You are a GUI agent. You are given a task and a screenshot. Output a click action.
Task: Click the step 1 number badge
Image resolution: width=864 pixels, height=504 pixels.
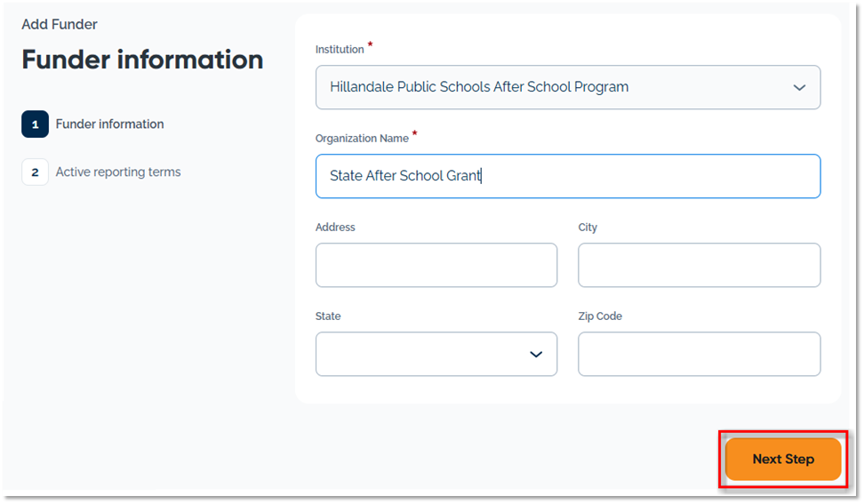(x=35, y=124)
